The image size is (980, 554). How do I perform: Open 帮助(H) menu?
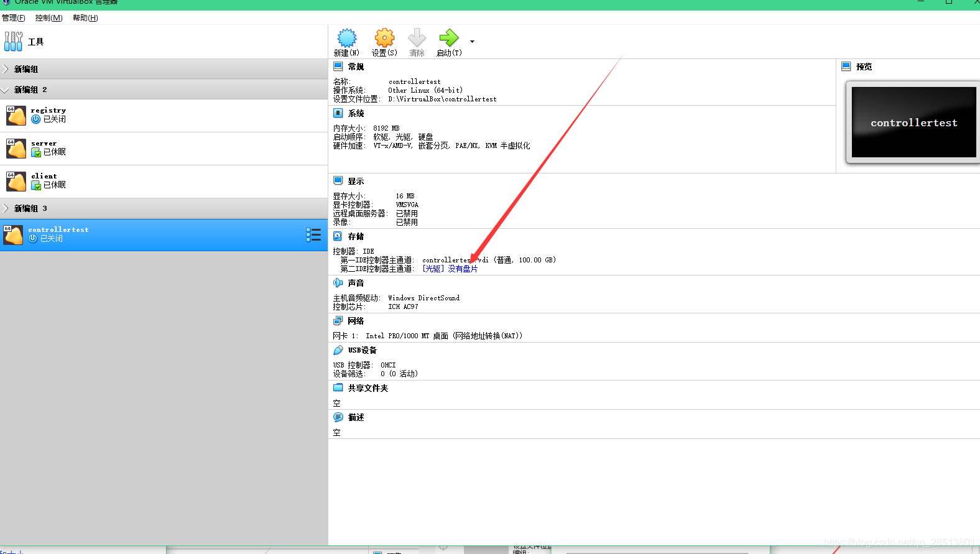(x=85, y=17)
